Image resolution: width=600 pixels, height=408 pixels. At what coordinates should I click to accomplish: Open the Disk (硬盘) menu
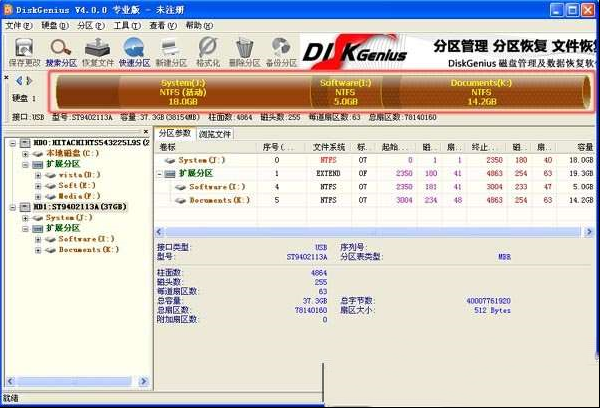(55, 26)
